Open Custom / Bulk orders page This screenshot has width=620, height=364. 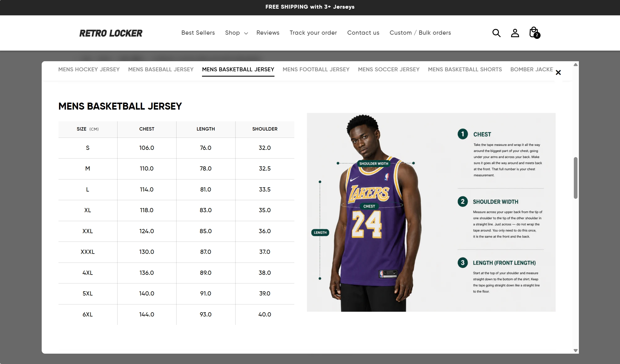pos(420,33)
